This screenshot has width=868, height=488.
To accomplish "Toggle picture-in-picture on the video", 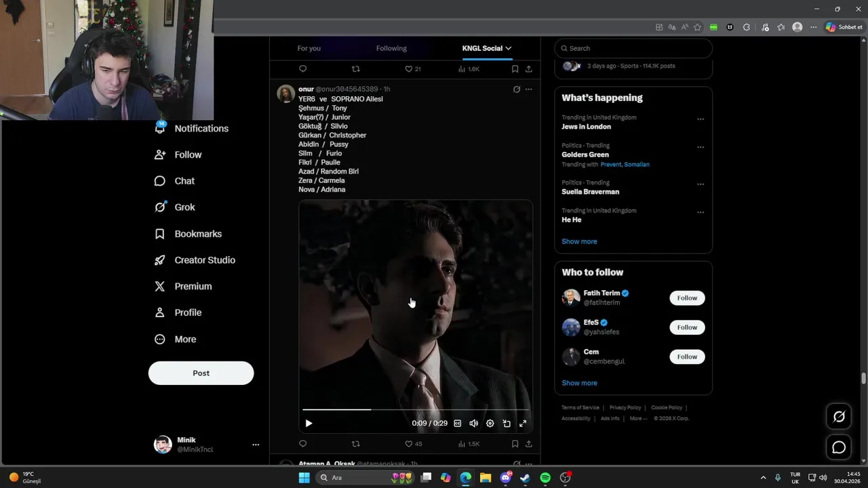I will click(507, 423).
